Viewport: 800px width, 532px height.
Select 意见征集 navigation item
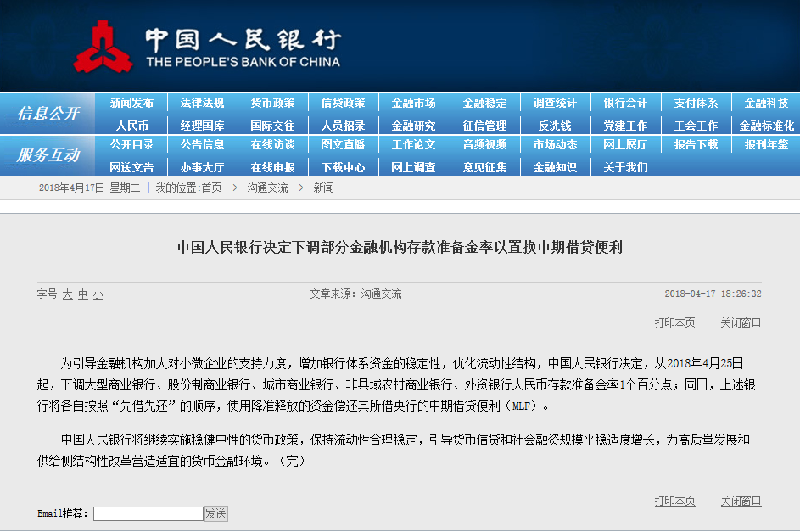pos(484,167)
